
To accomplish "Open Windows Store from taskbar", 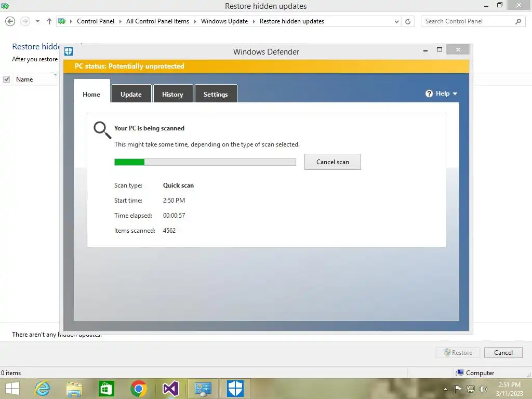I will pyautogui.click(x=106, y=389).
